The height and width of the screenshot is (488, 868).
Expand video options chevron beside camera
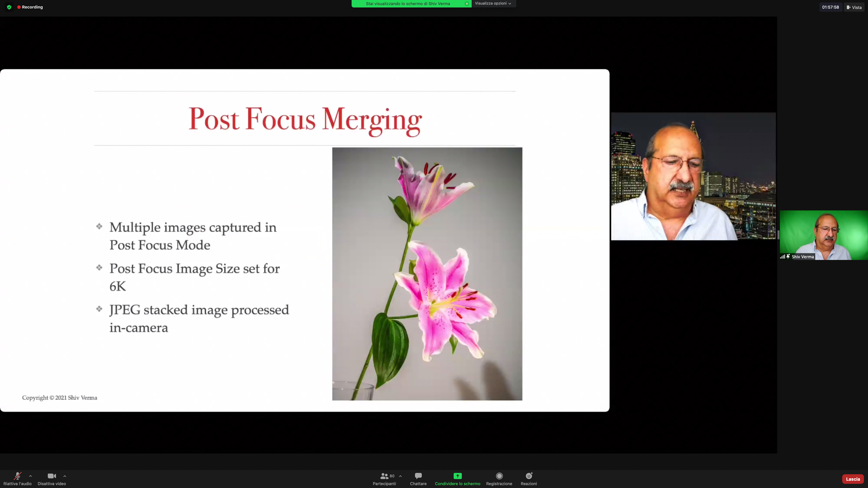click(x=65, y=476)
